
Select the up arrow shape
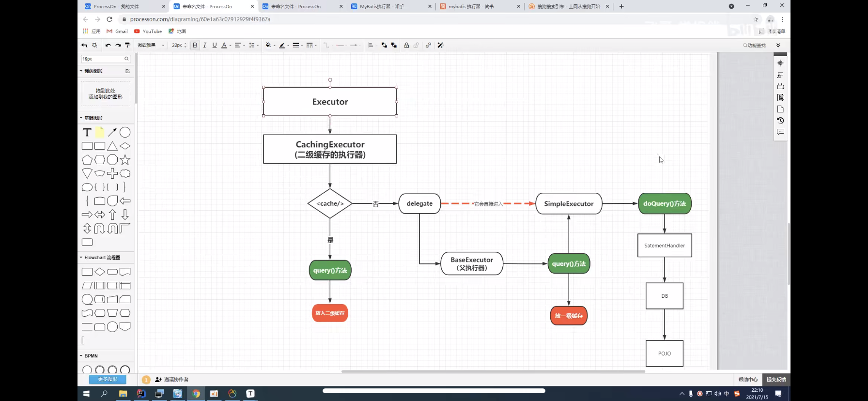click(112, 215)
